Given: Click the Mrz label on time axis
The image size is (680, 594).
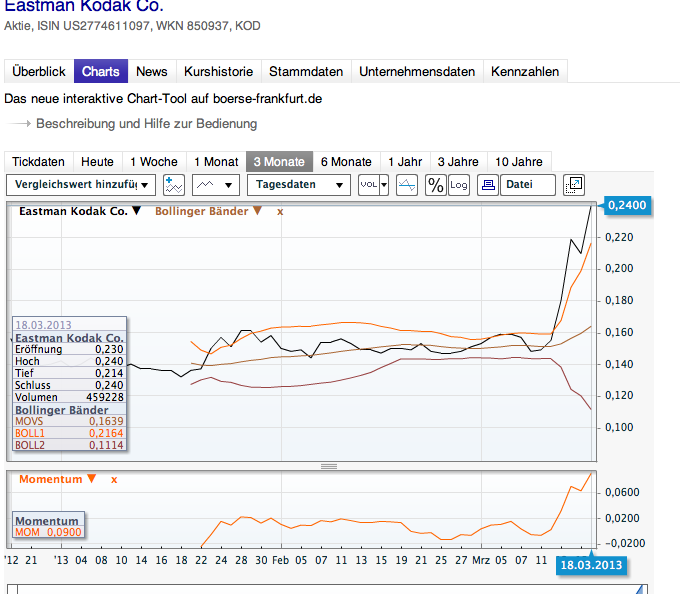Looking at the screenshot, I should (x=481, y=560).
